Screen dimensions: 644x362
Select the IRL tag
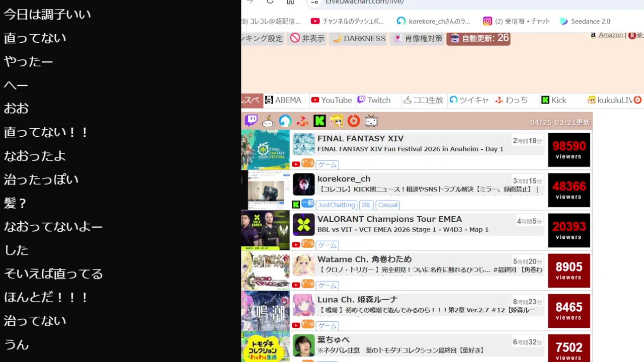[366, 205]
